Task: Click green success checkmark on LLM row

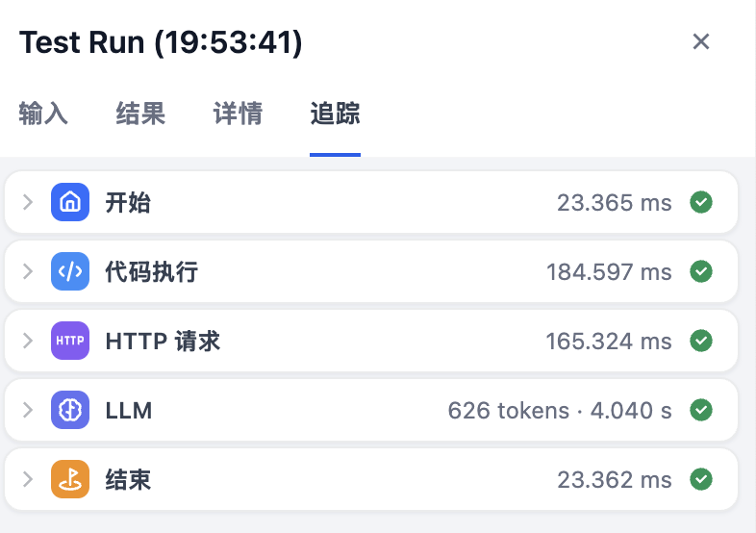Action: (x=702, y=410)
